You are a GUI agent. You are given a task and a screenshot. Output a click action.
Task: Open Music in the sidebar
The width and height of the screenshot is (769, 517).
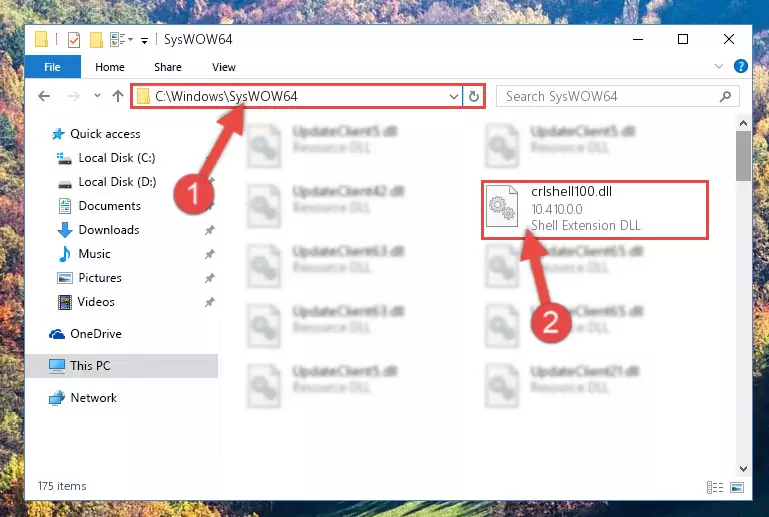tap(94, 254)
